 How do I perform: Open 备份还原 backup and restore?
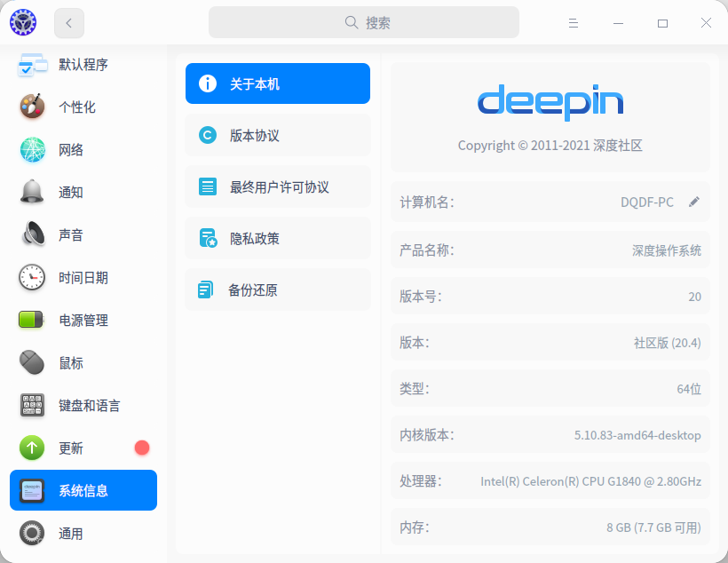277,289
